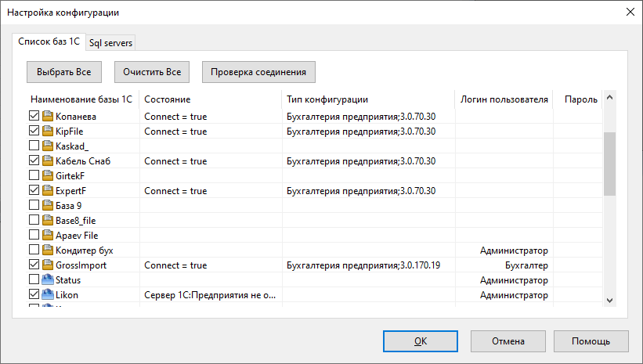This screenshot has height=364, width=643.
Task: Open the Список баз 1С tab
Action: [49, 41]
